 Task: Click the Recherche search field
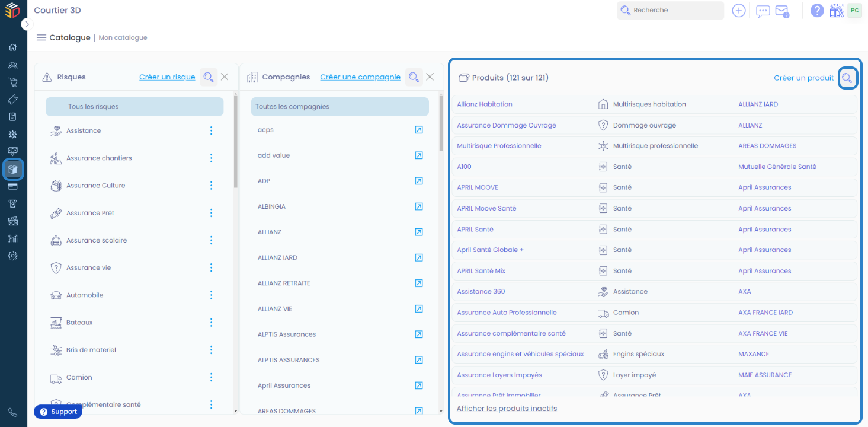point(670,10)
